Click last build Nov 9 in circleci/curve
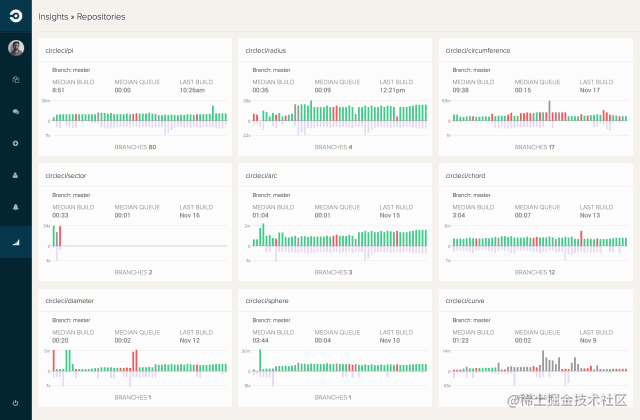The image size is (640, 420). click(588, 340)
